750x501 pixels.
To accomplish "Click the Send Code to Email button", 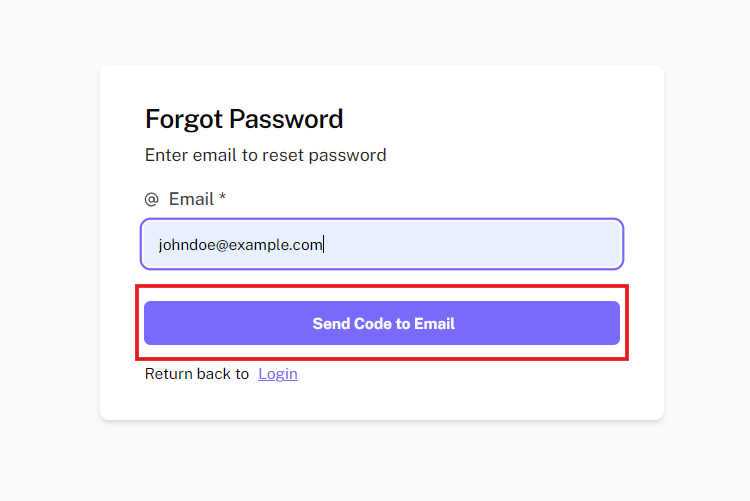I will [382, 323].
